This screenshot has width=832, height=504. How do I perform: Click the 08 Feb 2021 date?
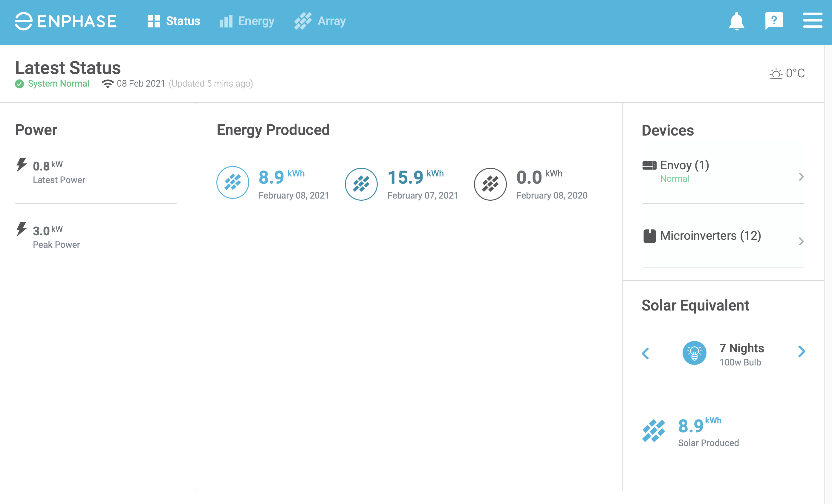tap(141, 83)
